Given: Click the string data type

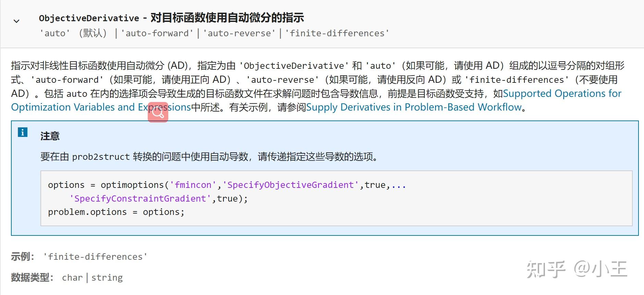Looking at the screenshot, I should 107,278.
